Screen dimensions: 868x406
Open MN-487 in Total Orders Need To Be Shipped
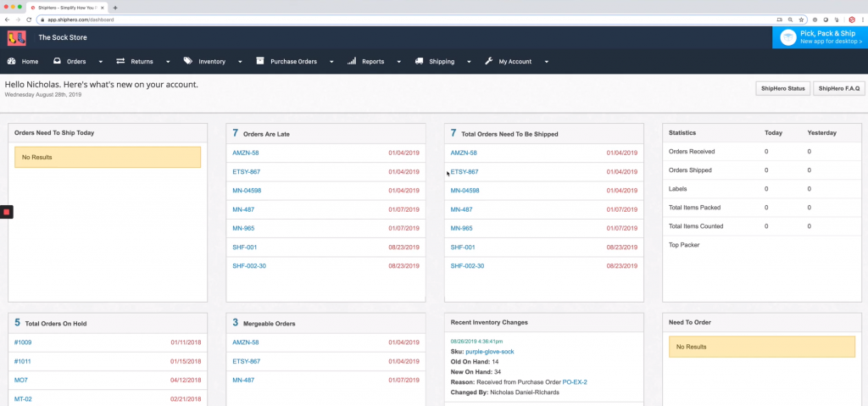click(462, 209)
